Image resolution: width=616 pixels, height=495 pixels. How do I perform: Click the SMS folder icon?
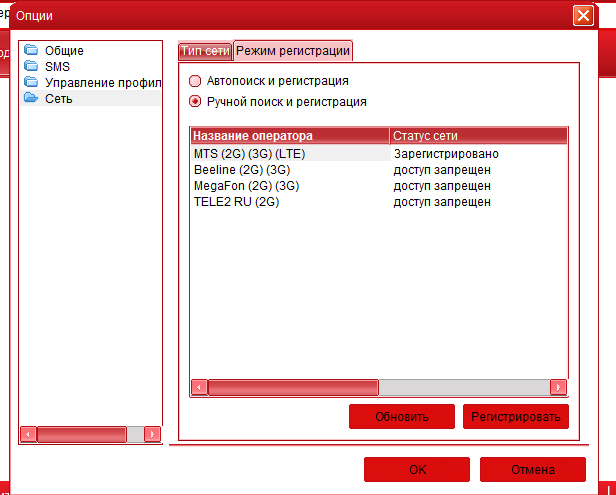point(31,66)
